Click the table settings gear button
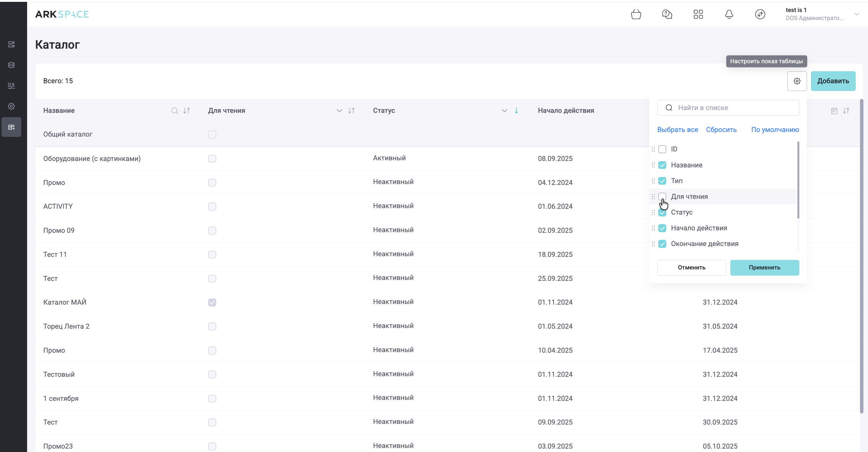868x452 pixels. coord(797,81)
